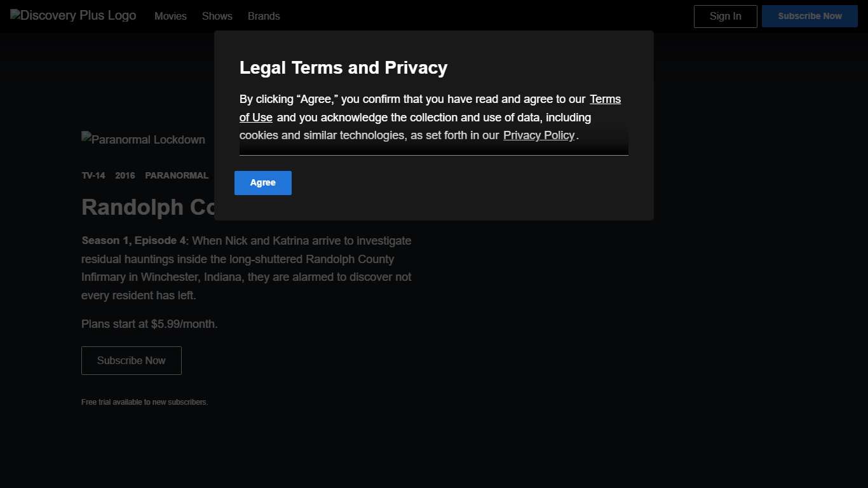This screenshot has width=868, height=488.
Task: Go to the Shows section
Action: click(217, 17)
